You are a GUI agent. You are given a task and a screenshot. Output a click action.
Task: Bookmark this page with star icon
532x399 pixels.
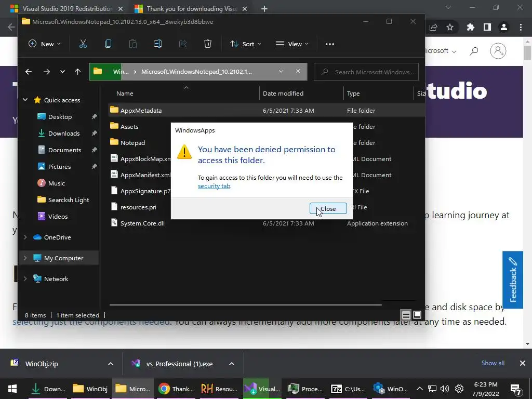(x=450, y=27)
